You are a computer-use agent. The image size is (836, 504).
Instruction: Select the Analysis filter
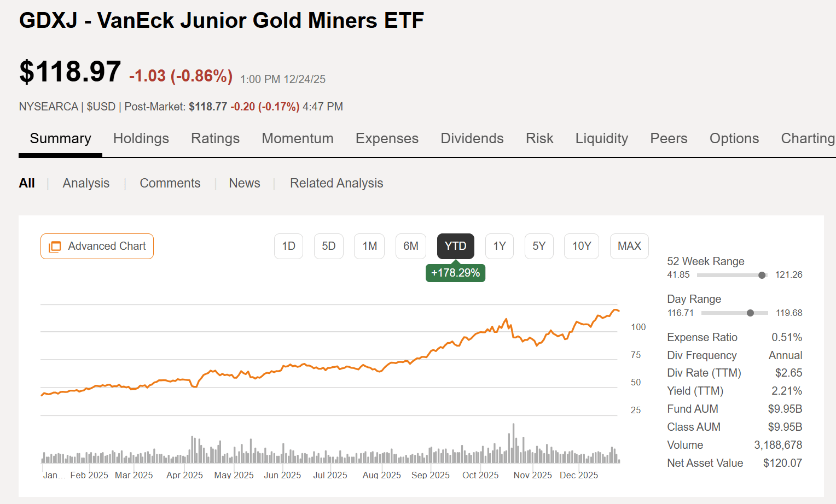coord(86,183)
